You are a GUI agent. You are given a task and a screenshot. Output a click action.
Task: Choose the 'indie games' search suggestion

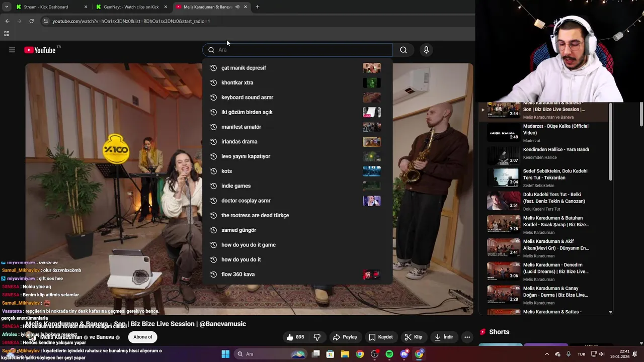[297, 186]
